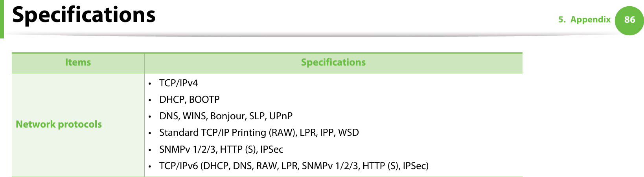
Task: Click the Network protocols row label
Action: pos(59,124)
